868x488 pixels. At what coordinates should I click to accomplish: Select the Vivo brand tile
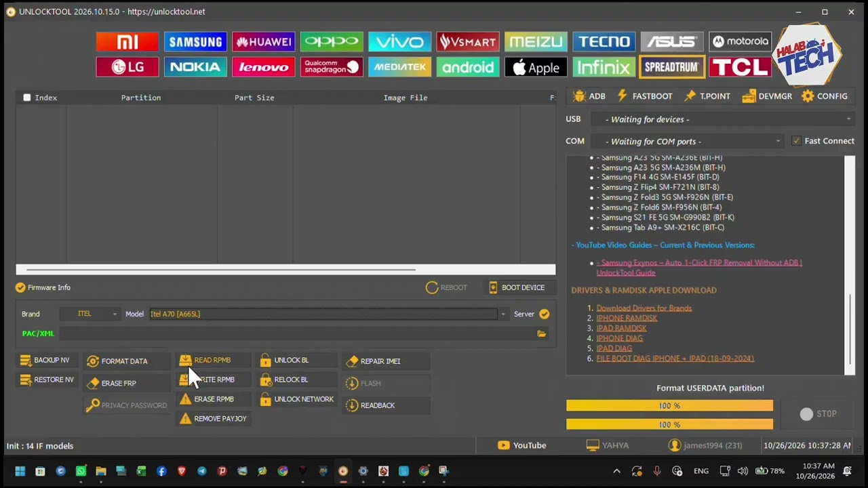click(399, 42)
